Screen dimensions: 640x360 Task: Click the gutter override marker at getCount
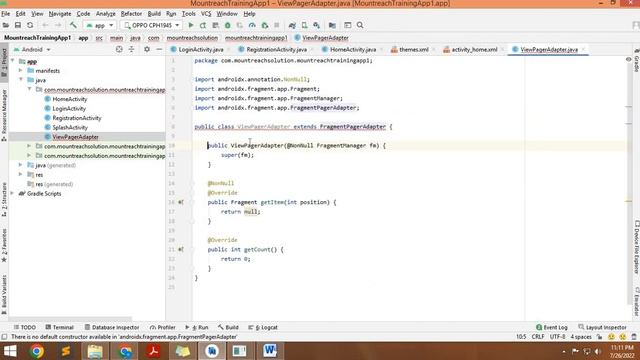click(x=181, y=249)
